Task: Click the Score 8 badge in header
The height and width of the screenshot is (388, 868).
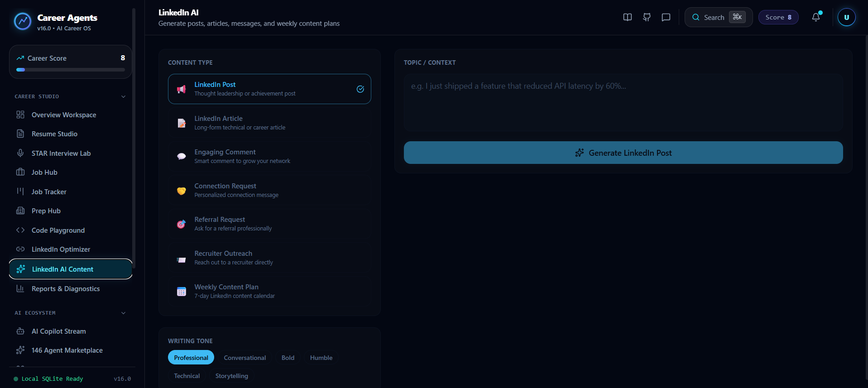Action: pyautogui.click(x=778, y=17)
